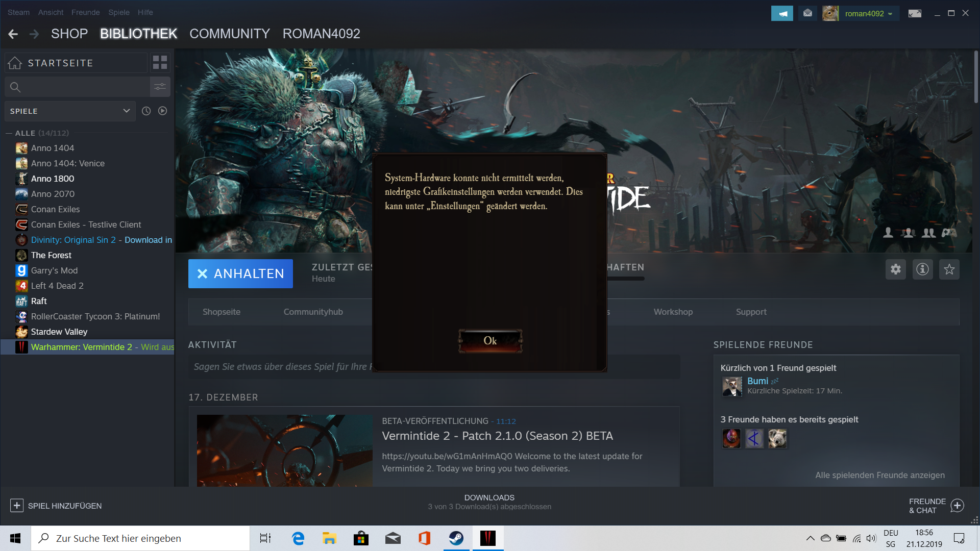Toggle the ready-to-play filter icon

(162, 111)
